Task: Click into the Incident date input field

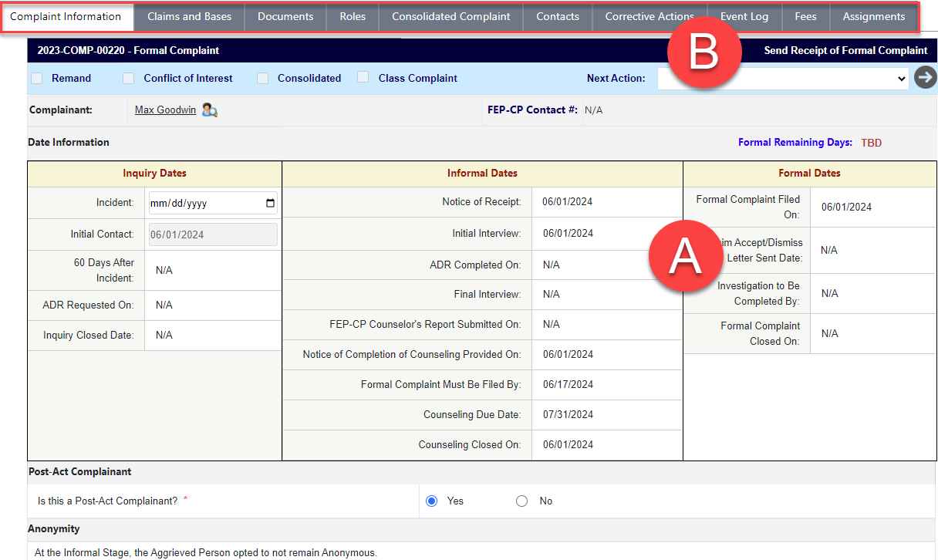Action: (x=213, y=204)
